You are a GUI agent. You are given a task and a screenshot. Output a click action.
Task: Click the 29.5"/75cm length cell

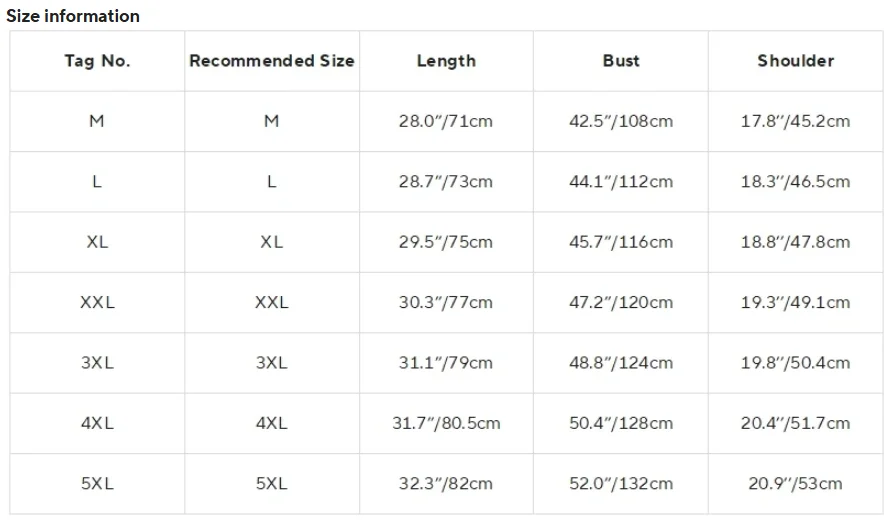pos(446,242)
